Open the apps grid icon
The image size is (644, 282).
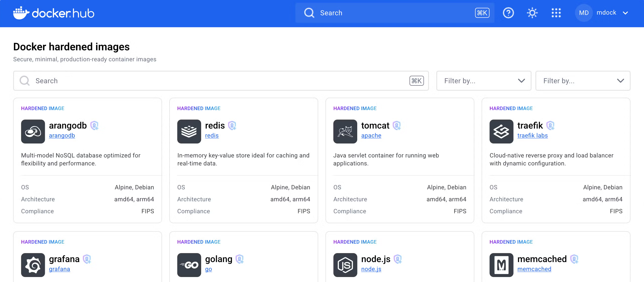[x=556, y=13]
